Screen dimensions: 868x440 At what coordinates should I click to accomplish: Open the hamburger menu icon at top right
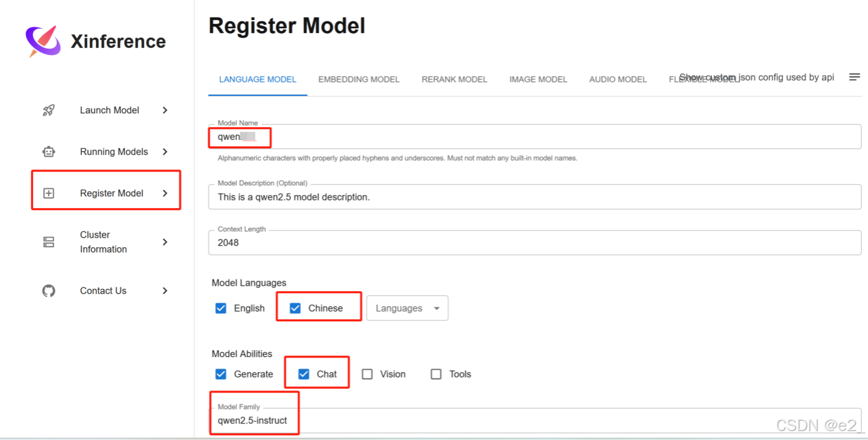coord(854,77)
